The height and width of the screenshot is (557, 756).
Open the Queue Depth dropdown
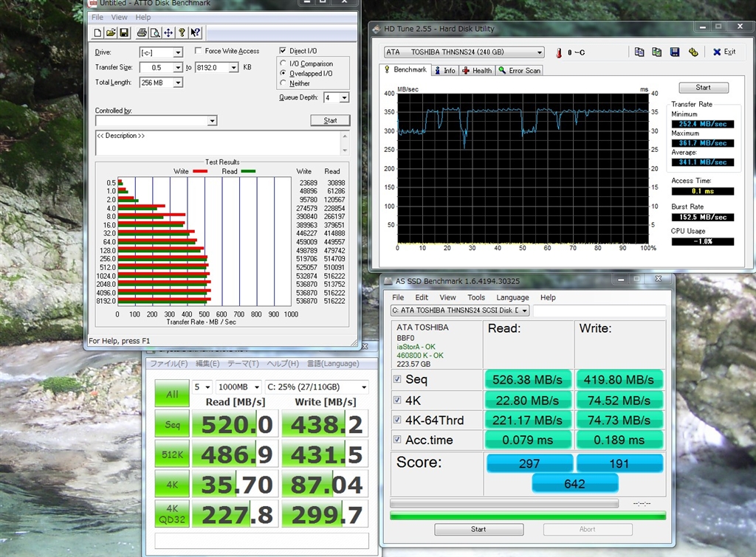point(344,97)
